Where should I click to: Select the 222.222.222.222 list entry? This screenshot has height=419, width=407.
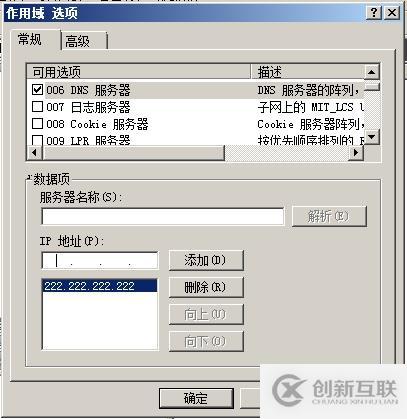[100, 286]
